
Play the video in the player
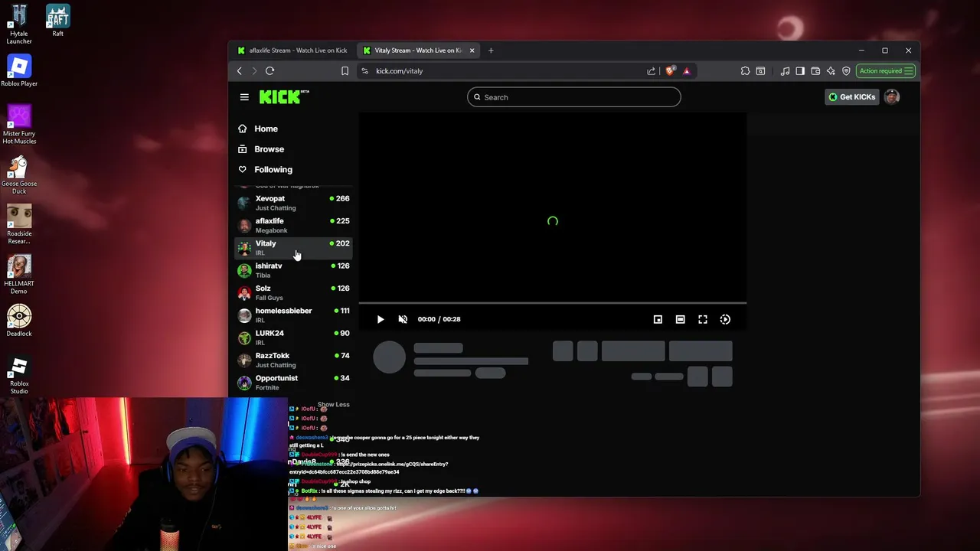tap(381, 319)
